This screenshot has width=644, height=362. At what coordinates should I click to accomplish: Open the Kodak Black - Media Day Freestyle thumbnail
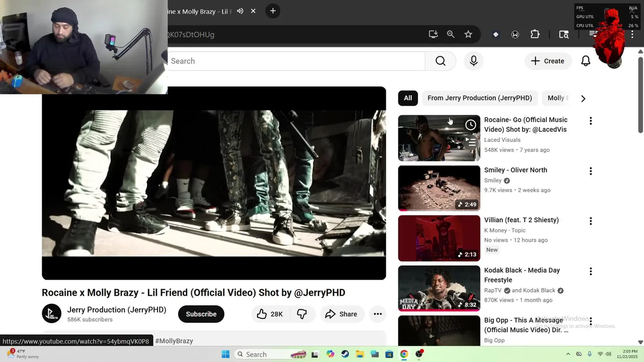point(439,288)
